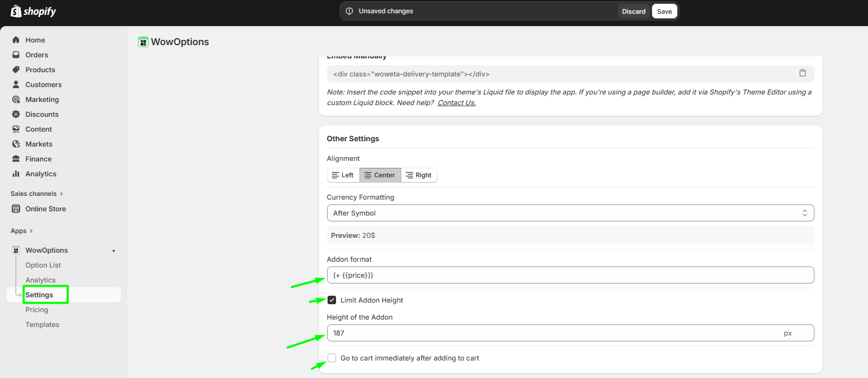Click the Contact Us link
This screenshot has height=378, width=868.
point(457,103)
